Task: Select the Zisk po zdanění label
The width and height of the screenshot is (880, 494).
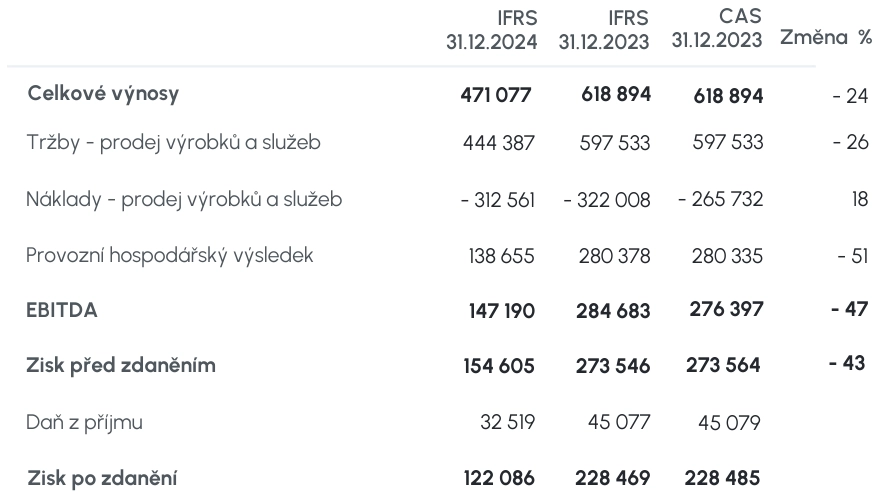Action: click(x=102, y=478)
